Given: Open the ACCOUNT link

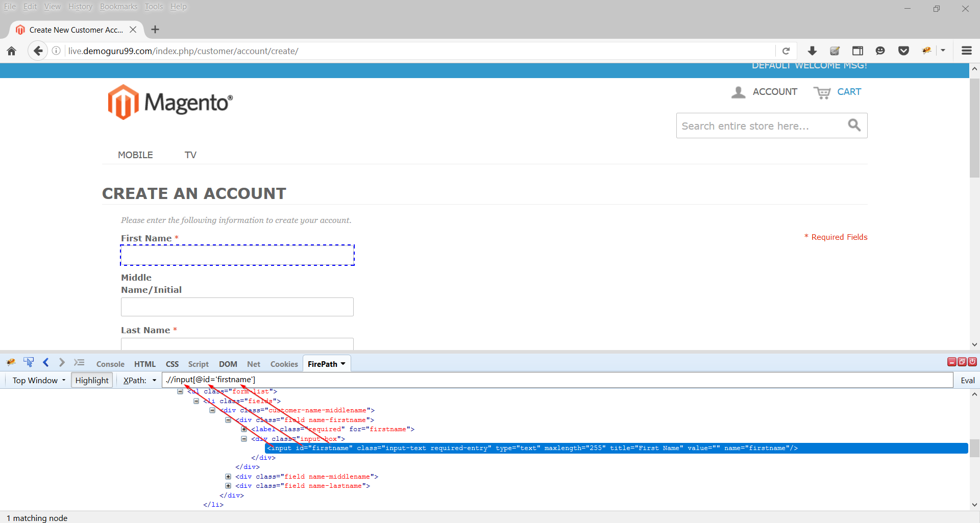Looking at the screenshot, I should click(x=764, y=92).
